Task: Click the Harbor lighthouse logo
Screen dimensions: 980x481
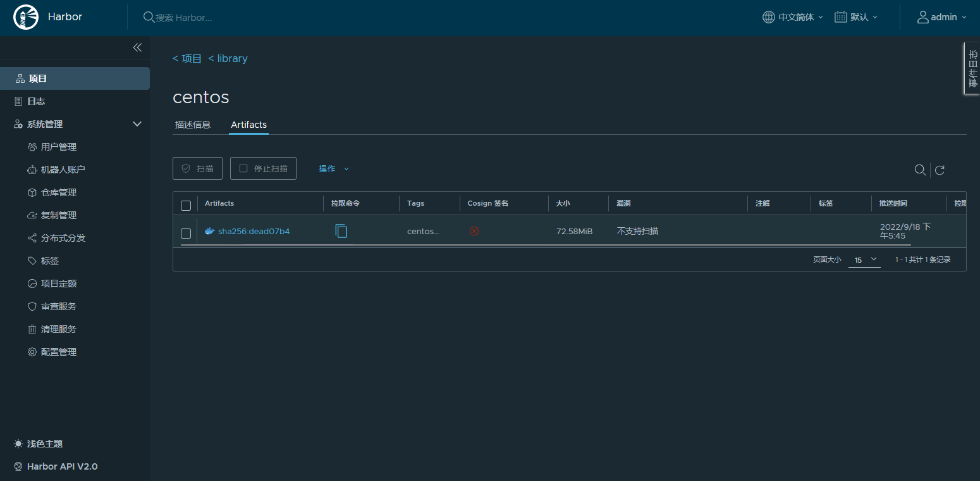Action: pyautogui.click(x=26, y=17)
